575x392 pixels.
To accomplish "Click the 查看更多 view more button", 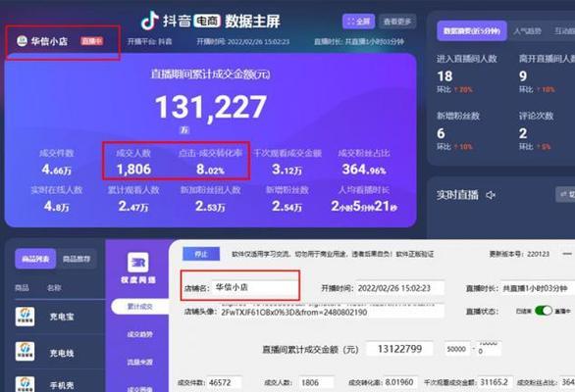I will click(397, 22).
